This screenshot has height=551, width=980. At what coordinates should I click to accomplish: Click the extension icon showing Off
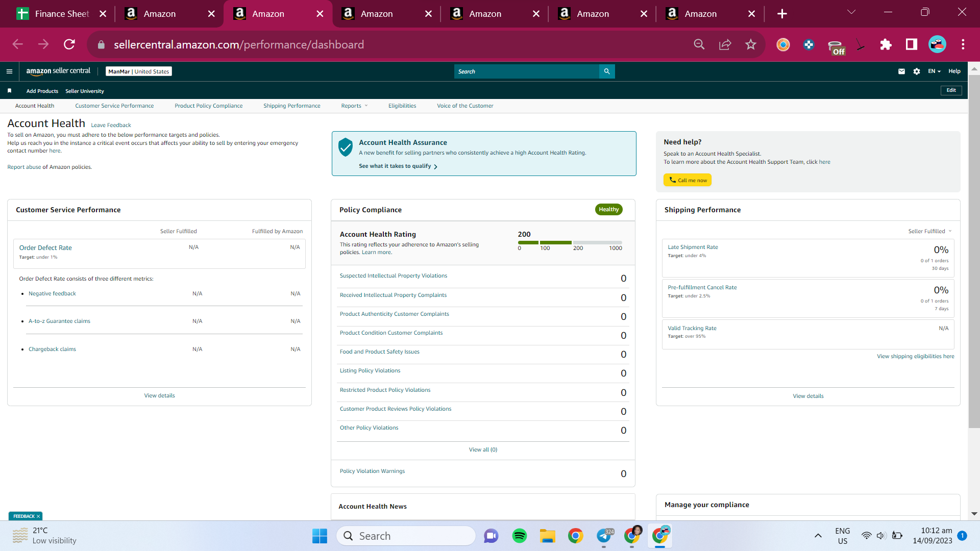tap(836, 47)
